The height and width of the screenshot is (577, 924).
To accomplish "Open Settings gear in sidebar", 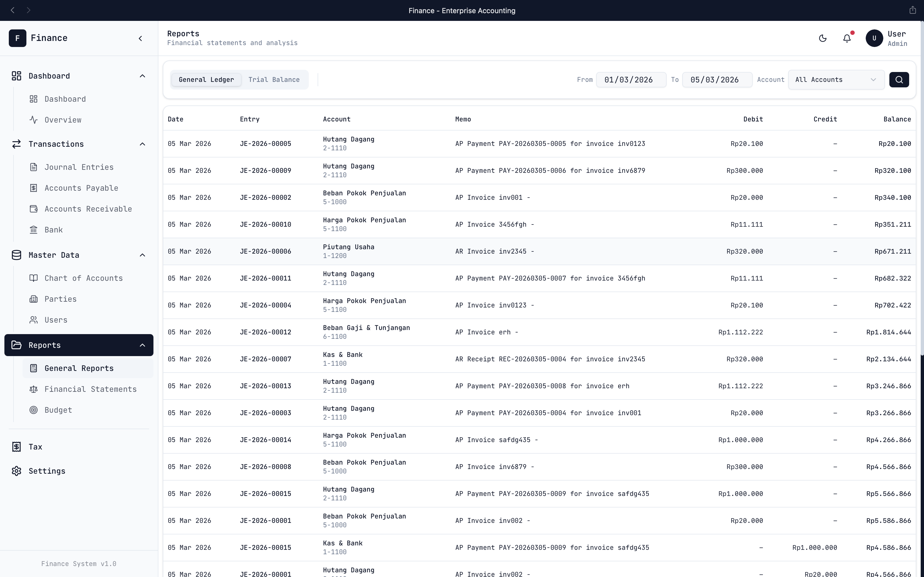I will (x=16, y=471).
